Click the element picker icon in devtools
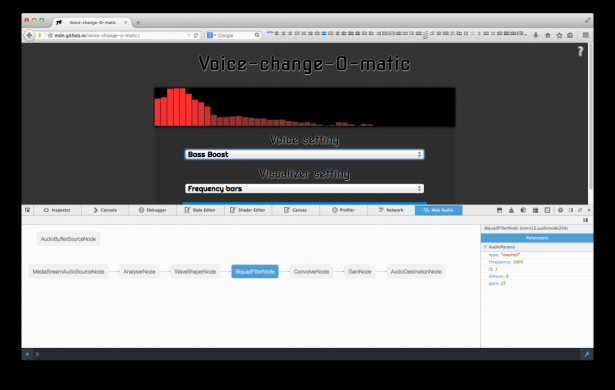 (x=27, y=210)
